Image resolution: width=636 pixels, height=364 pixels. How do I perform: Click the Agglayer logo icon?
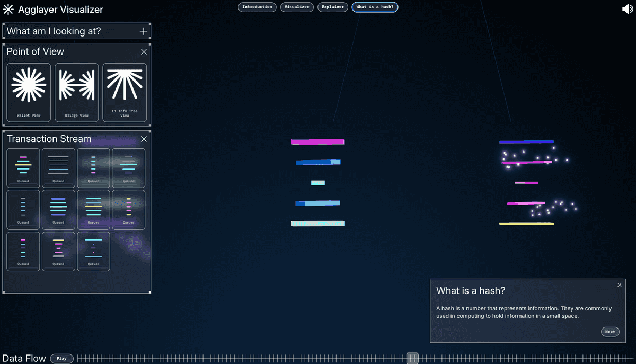(8, 10)
